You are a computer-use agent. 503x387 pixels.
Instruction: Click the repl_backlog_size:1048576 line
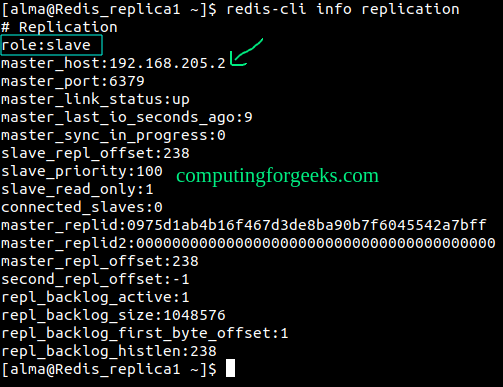[113, 315]
